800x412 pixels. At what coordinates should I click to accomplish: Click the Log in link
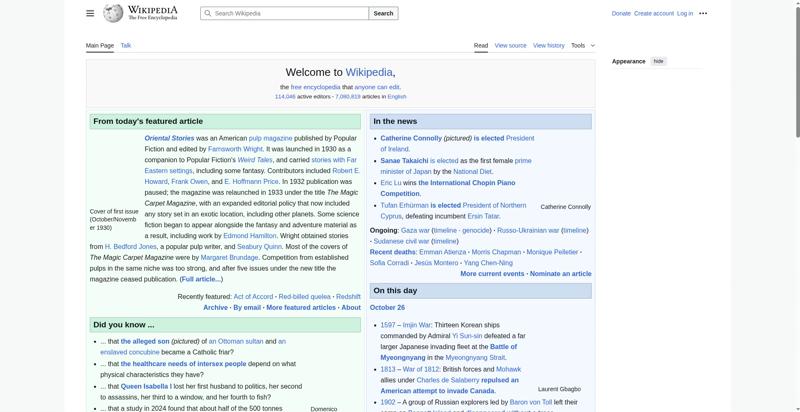click(x=685, y=13)
